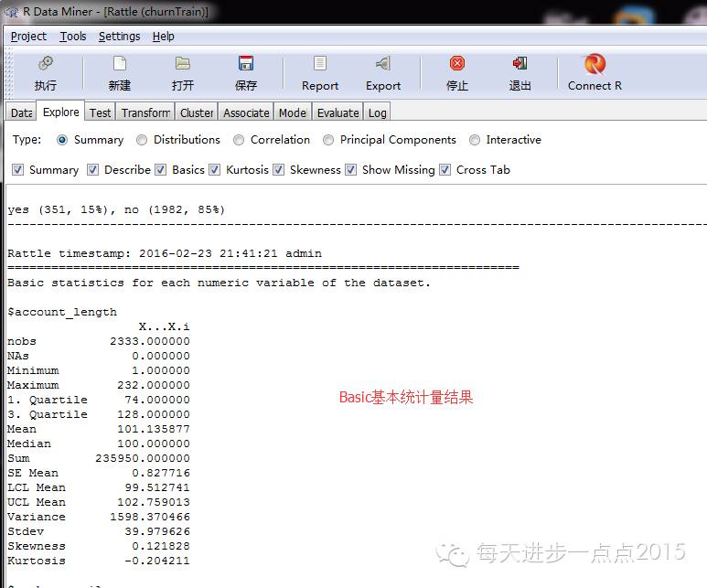
Task: Switch to the Evaluate tab
Action: [337, 112]
